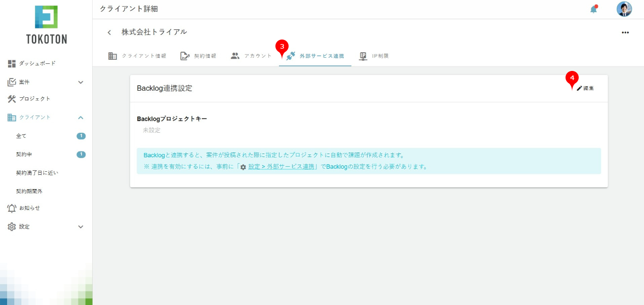This screenshot has width=644, height=305.
Task: Click the dashboard grid icon
Action: point(12,63)
